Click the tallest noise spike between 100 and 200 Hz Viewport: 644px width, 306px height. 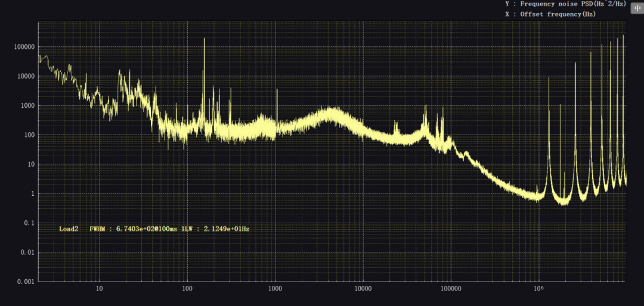coord(205,40)
